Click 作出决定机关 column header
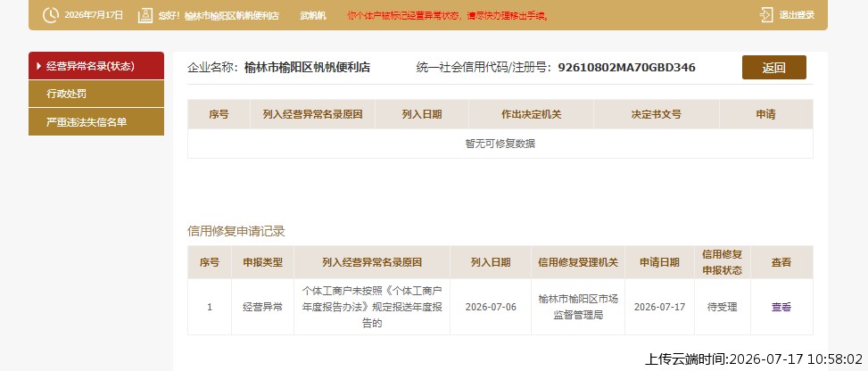868x371 pixels. (531, 115)
